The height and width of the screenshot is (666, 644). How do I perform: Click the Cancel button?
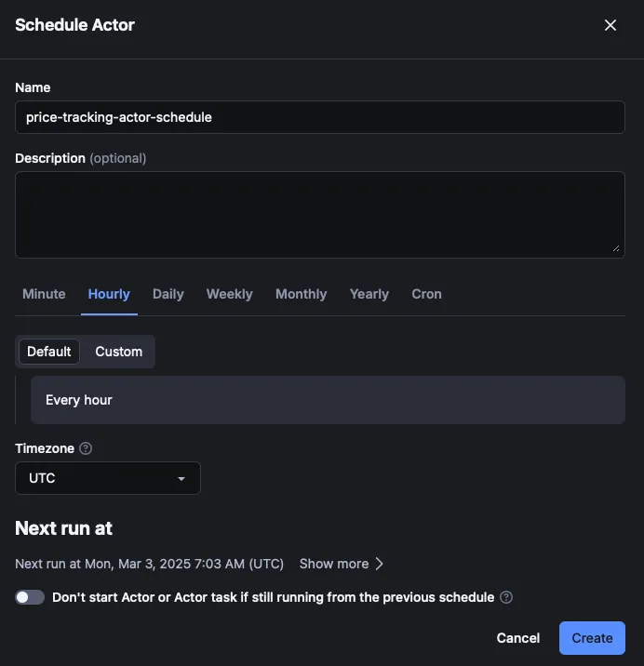[x=517, y=638]
